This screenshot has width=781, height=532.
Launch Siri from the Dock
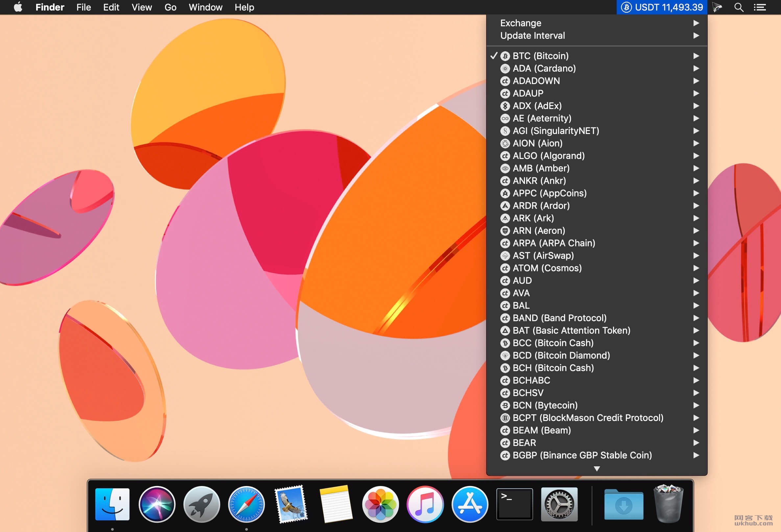(x=157, y=504)
